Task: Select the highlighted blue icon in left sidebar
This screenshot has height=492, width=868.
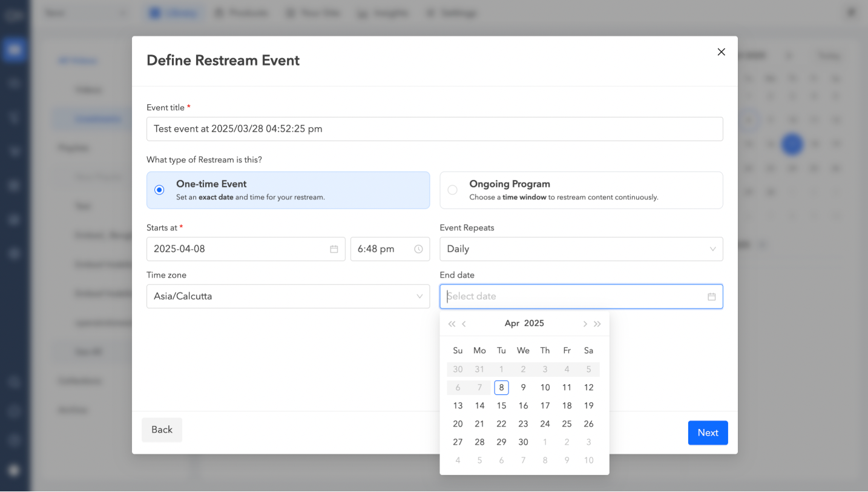Action: 14,50
